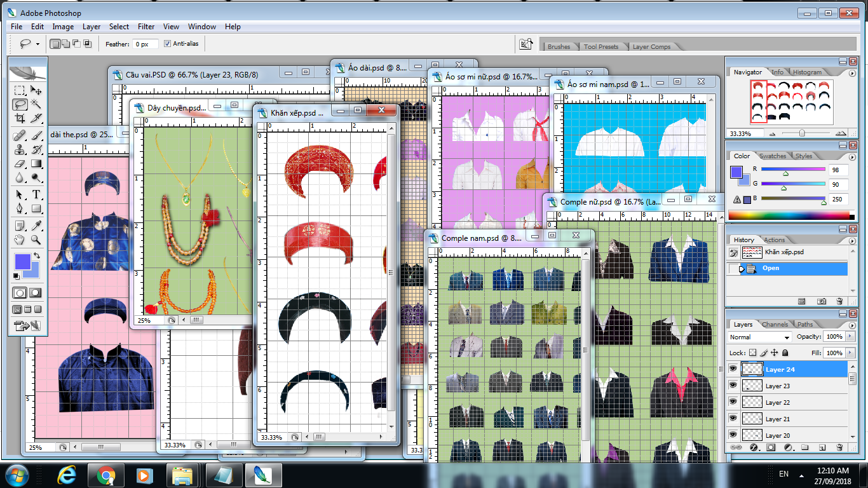
Task: Switch to the Actions tab
Action: tap(774, 240)
